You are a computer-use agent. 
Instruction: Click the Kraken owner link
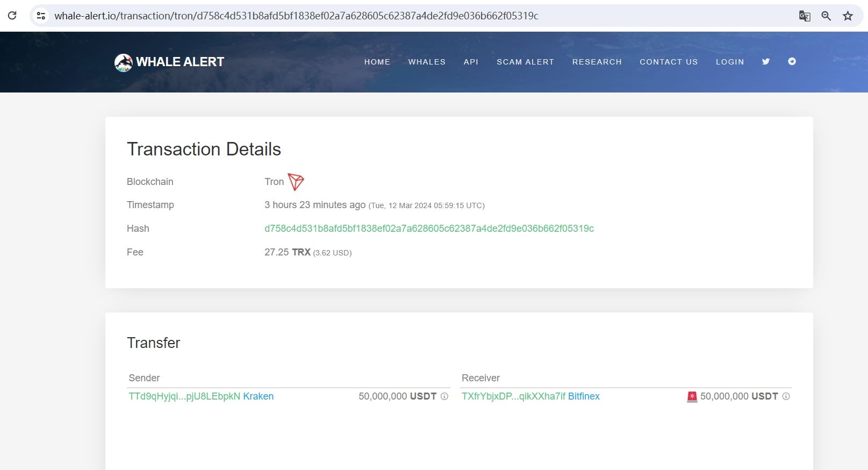[x=258, y=396]
